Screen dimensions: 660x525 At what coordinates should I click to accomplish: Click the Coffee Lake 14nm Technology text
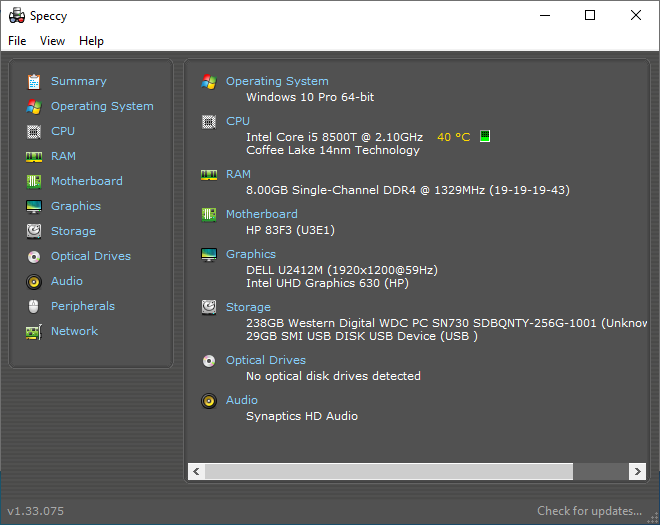(333, 150)
